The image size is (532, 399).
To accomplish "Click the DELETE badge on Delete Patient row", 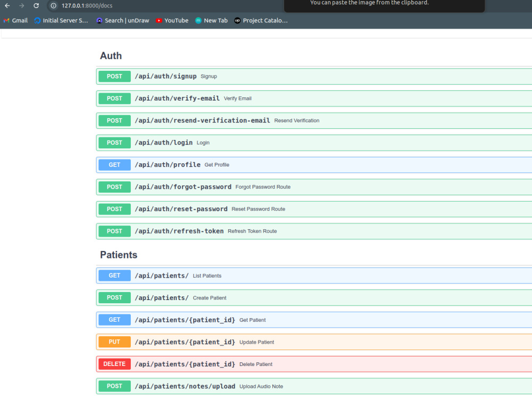I will [115, 364].
